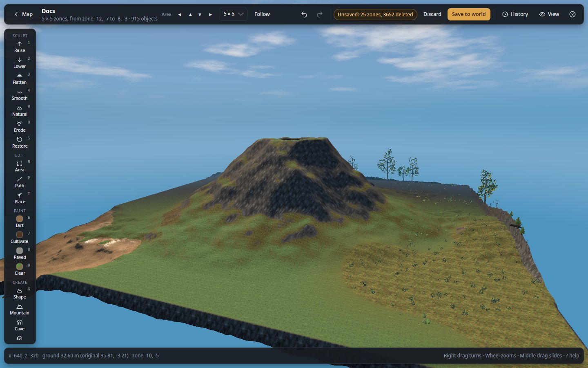Select the Erode tool

pyautogui.click(x=20, y=126)
